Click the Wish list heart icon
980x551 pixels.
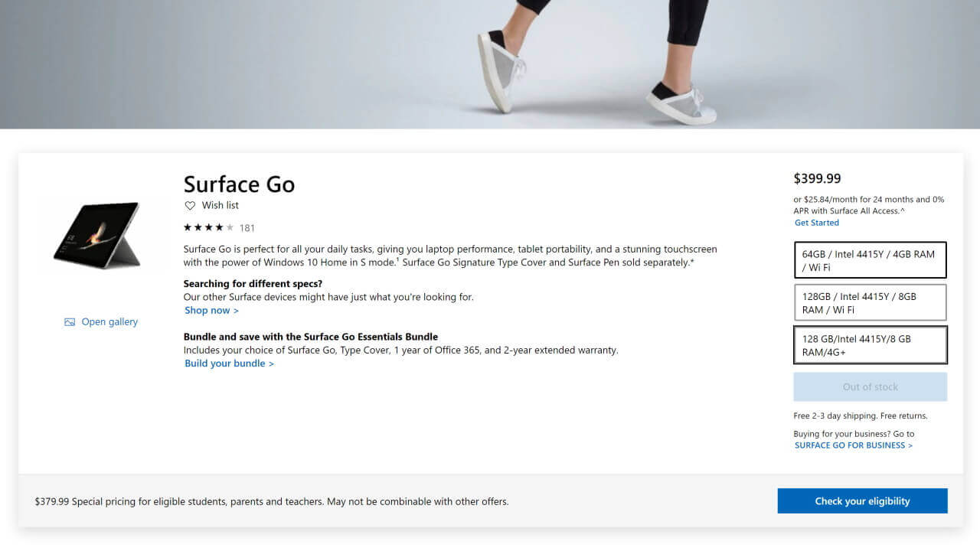pos(190,205)
